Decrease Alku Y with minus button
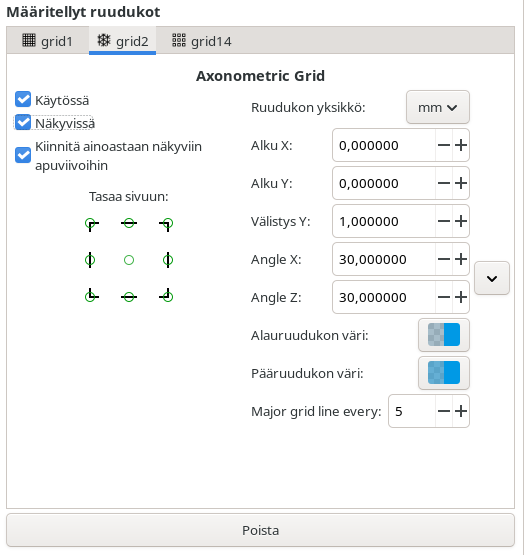Viewport: 524px width, 555px height. pyautogui.click(x=444, y=183)
